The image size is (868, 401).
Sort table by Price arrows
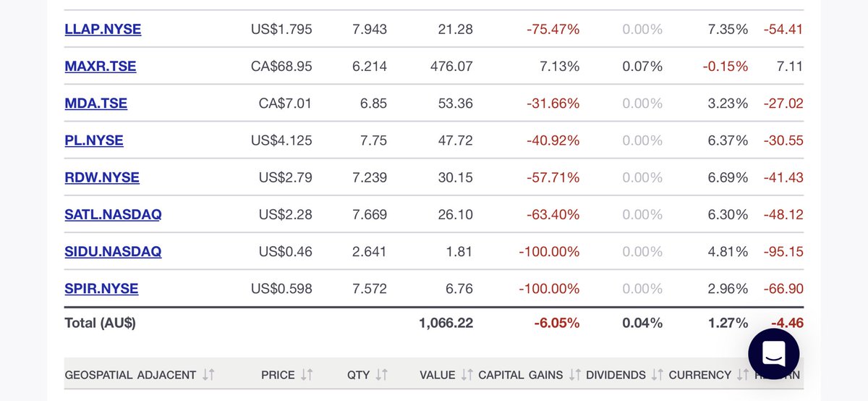[x=307, y=375]
